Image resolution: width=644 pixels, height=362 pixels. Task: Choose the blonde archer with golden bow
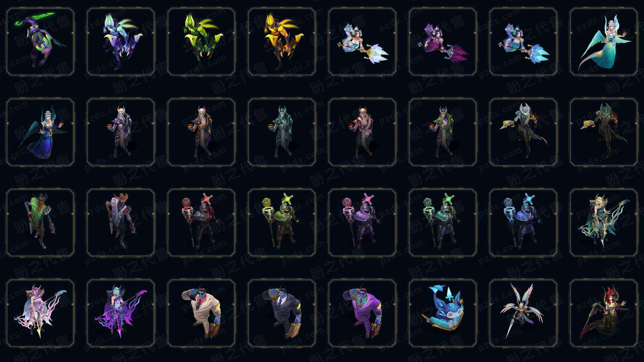tap(604, 223)
